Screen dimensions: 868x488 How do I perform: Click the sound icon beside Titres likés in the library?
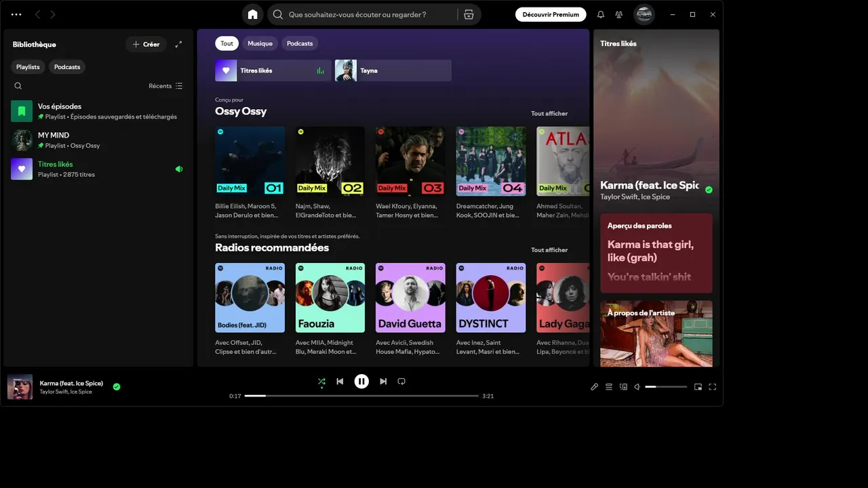point(179,169)
